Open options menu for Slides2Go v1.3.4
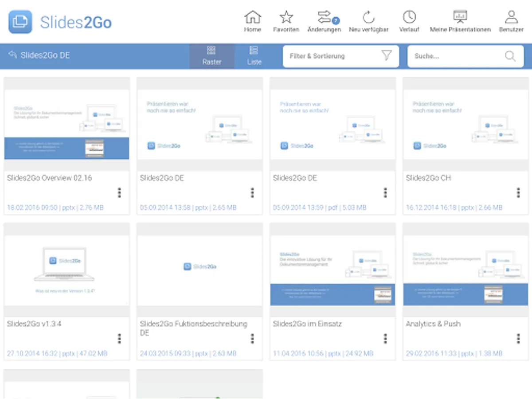Image resolution: width=532 pixels, height=399 pixels. [119, 339]
